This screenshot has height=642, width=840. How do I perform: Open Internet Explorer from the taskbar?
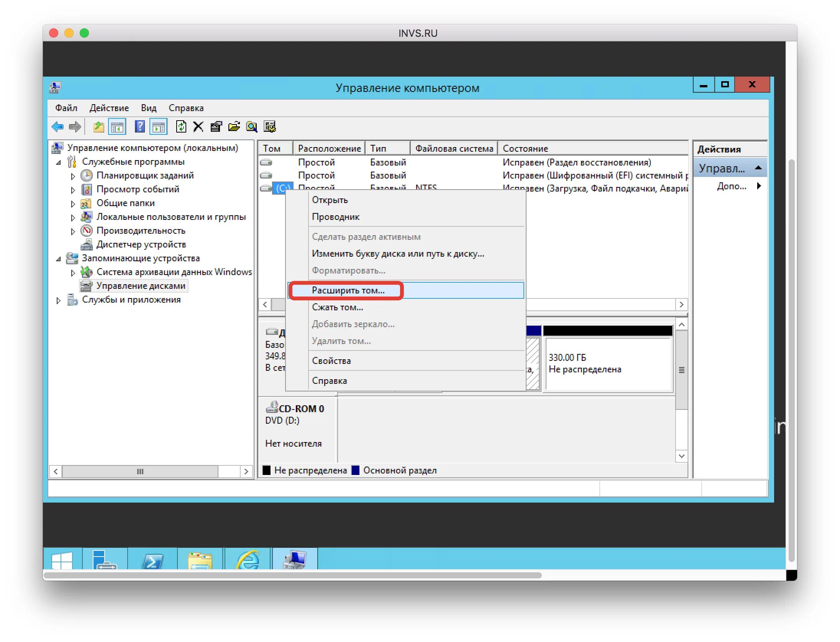pos(248,560)
